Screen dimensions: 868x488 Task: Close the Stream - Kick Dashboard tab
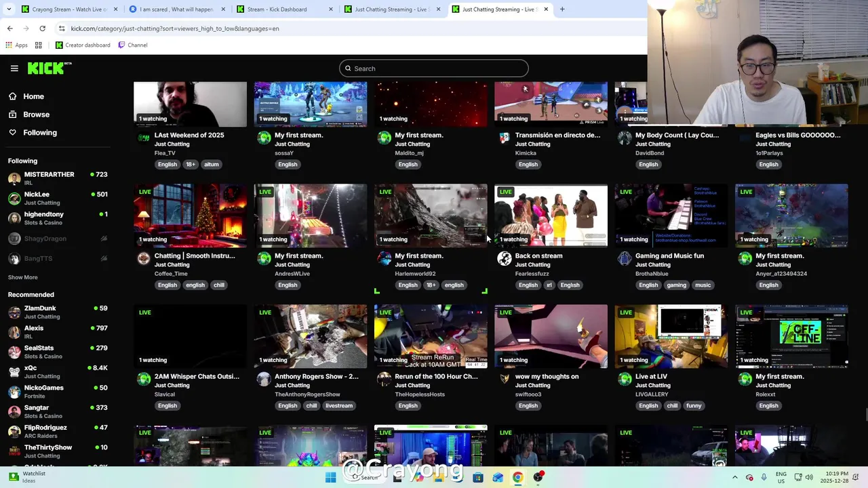[331, 9]
